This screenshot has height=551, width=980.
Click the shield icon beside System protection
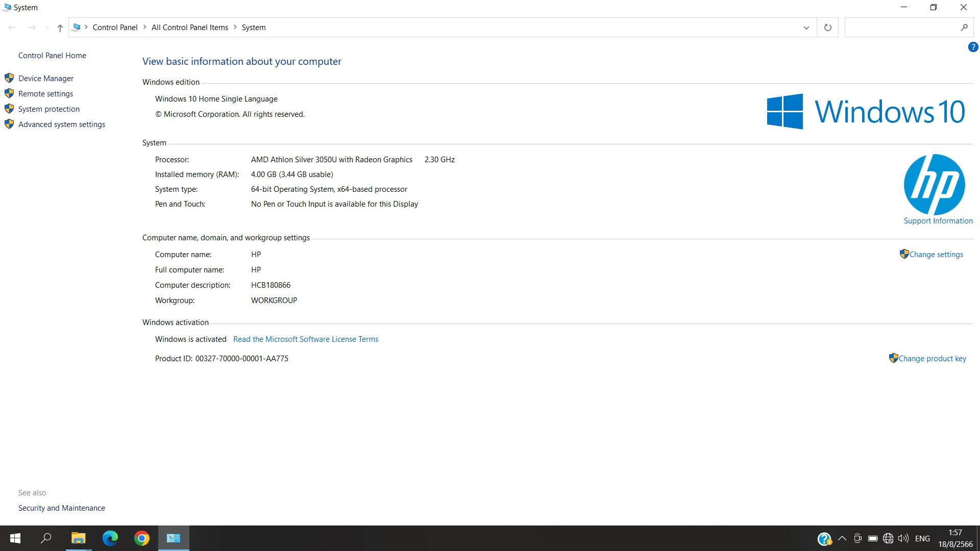point(9,109)
